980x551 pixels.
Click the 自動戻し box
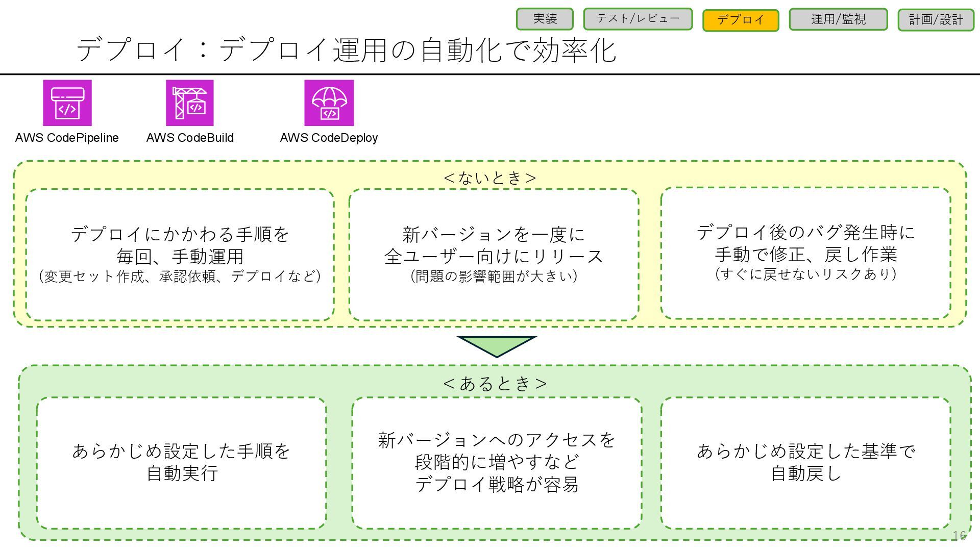[x=805, y=463]
